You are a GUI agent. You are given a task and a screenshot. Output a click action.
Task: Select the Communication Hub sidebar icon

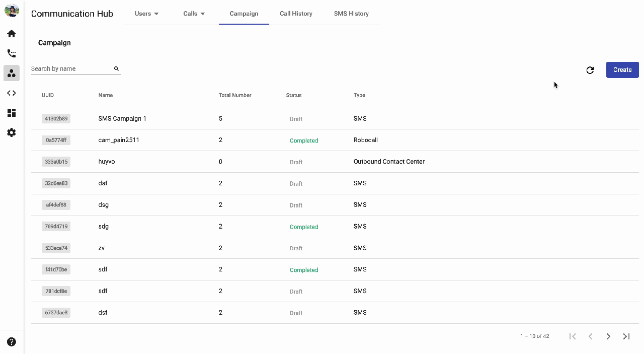(12, 73)
